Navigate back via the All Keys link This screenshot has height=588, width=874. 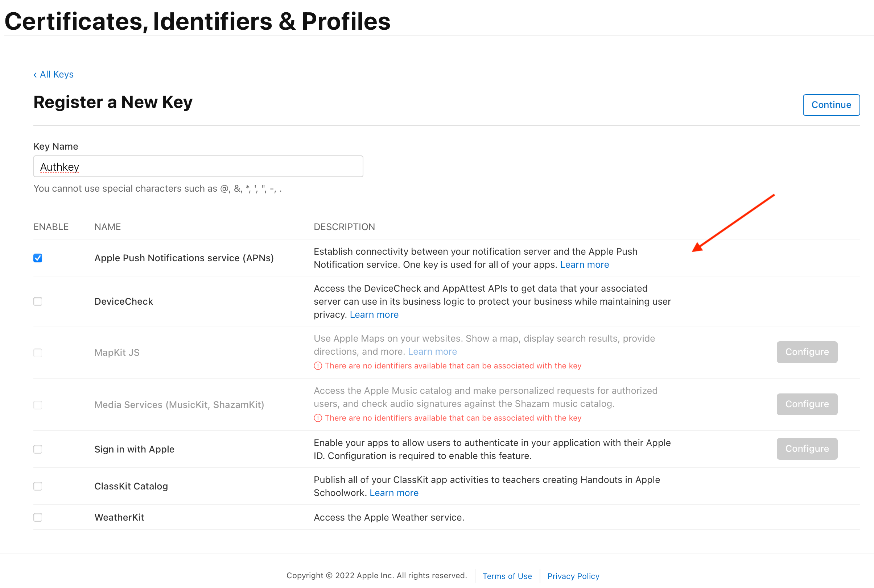point(56,74)
